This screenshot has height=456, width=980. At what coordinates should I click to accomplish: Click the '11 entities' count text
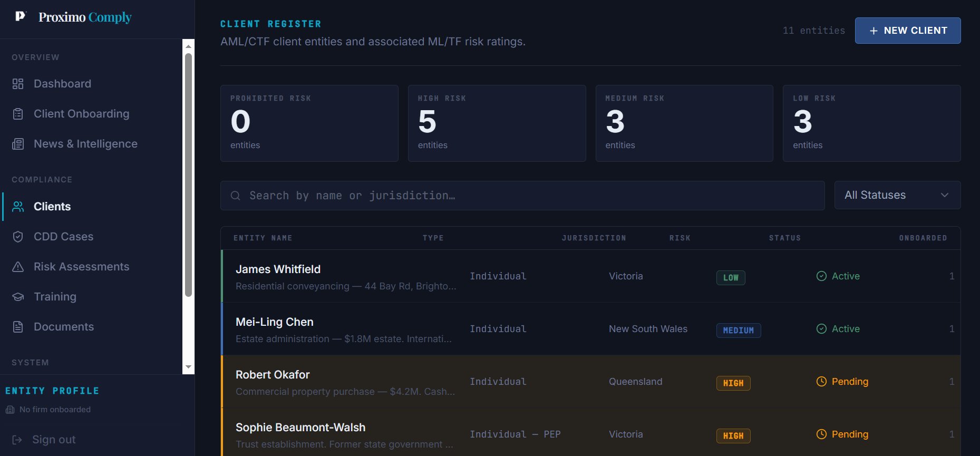(813, 31)
